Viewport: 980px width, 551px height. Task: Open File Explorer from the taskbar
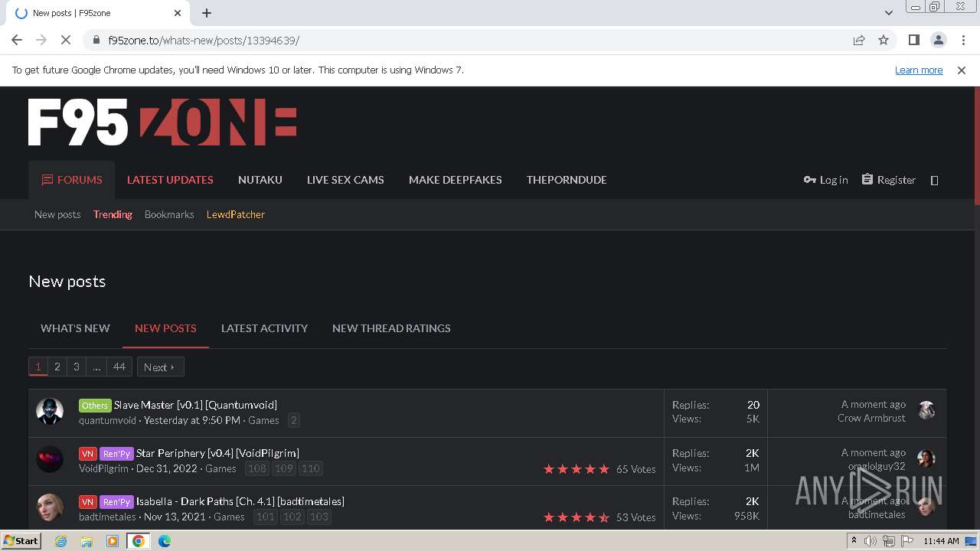[x=87, y=541]
